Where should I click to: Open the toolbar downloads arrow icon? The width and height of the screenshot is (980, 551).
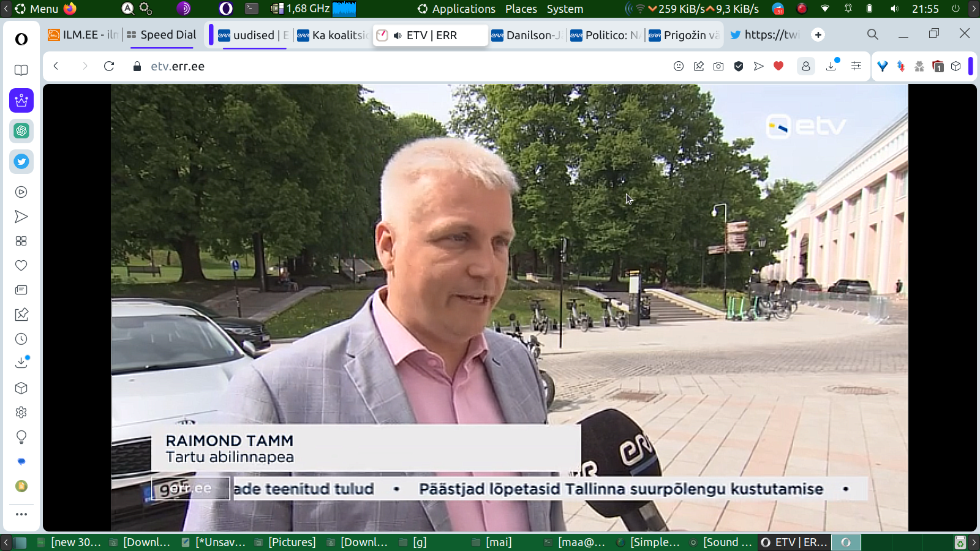point(832,66)
